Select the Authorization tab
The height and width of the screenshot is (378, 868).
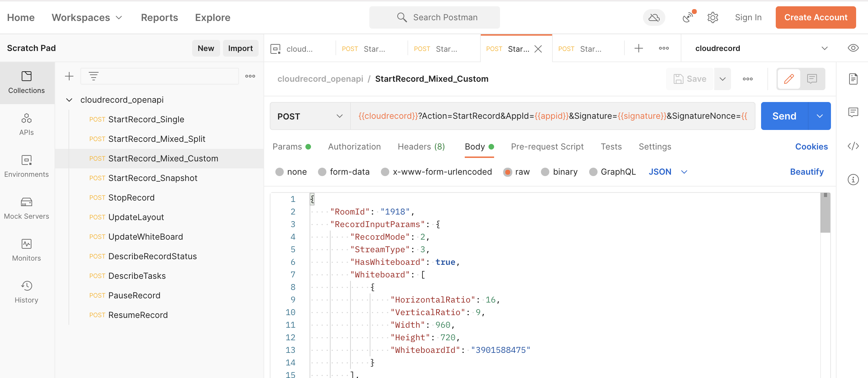point(354,146)
